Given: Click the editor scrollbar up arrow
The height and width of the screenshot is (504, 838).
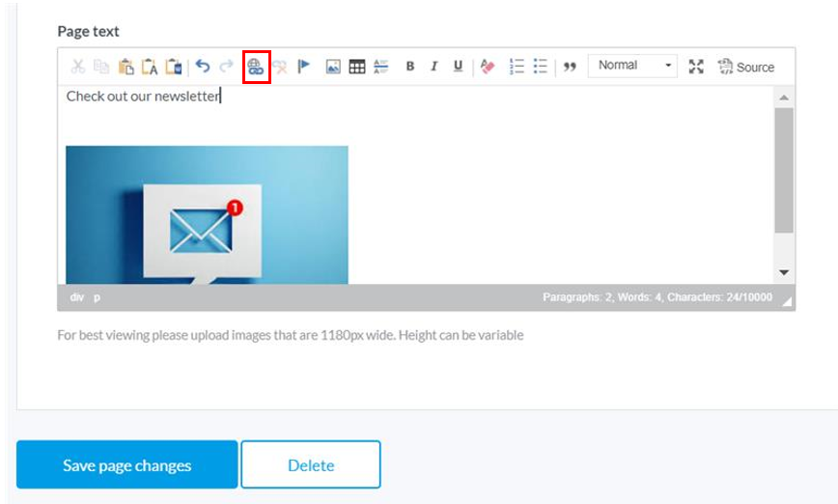Looking at the screenshot, I should click(784, 98).
